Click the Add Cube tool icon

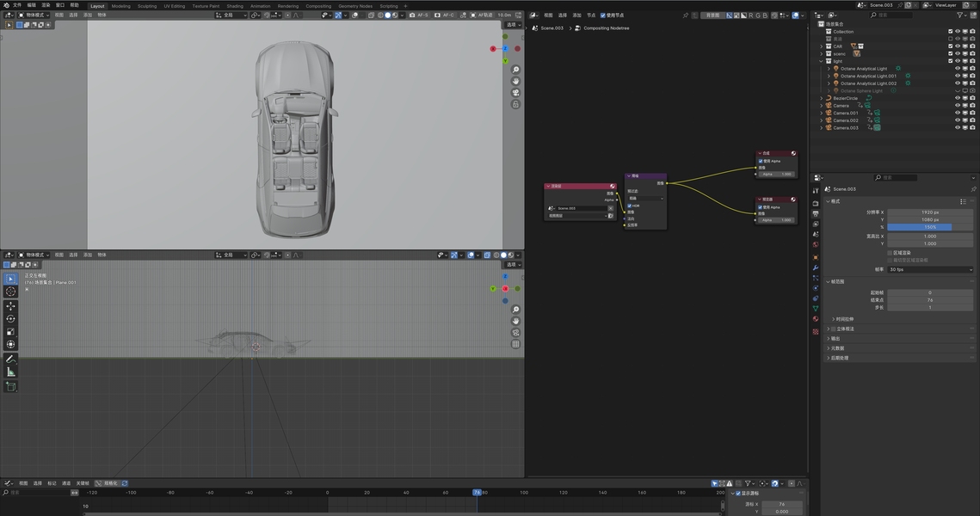tap(10, 387)
